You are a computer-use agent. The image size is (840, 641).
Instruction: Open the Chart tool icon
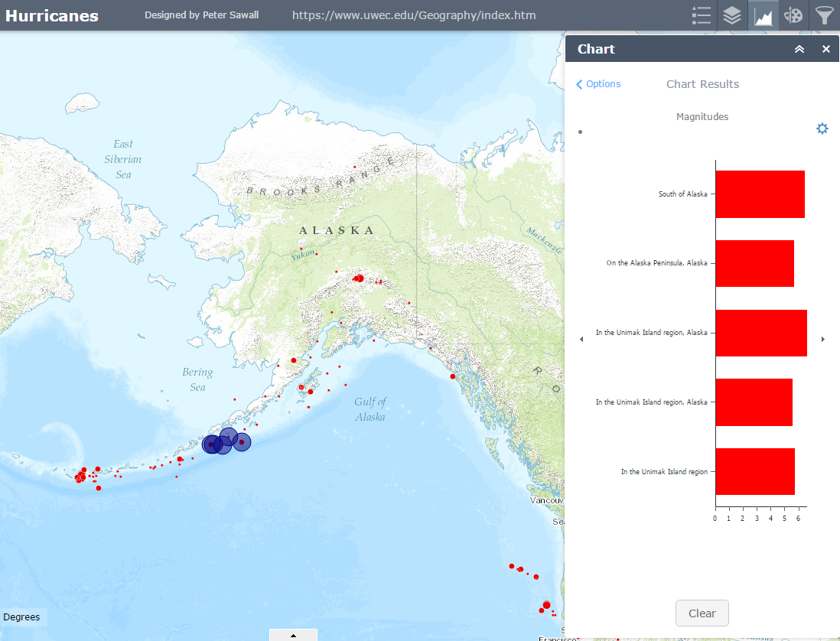(x=763, y=15)
